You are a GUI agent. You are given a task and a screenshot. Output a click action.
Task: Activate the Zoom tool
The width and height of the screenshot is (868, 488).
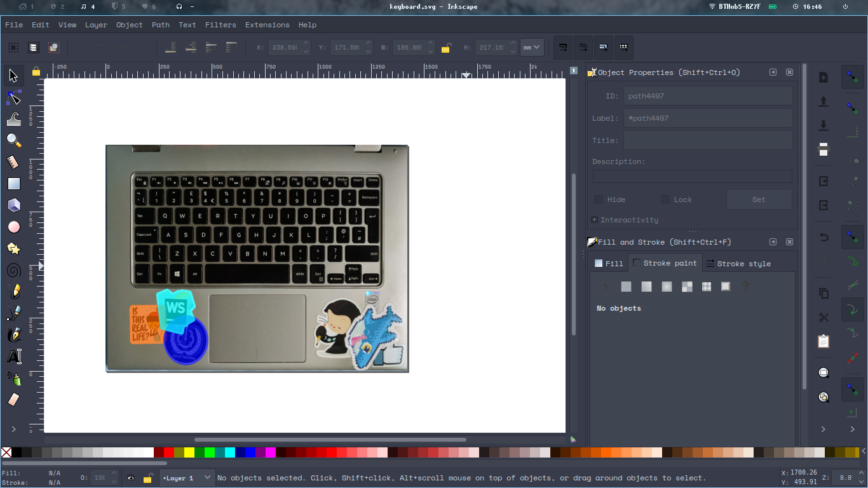[x=13, y=140]
